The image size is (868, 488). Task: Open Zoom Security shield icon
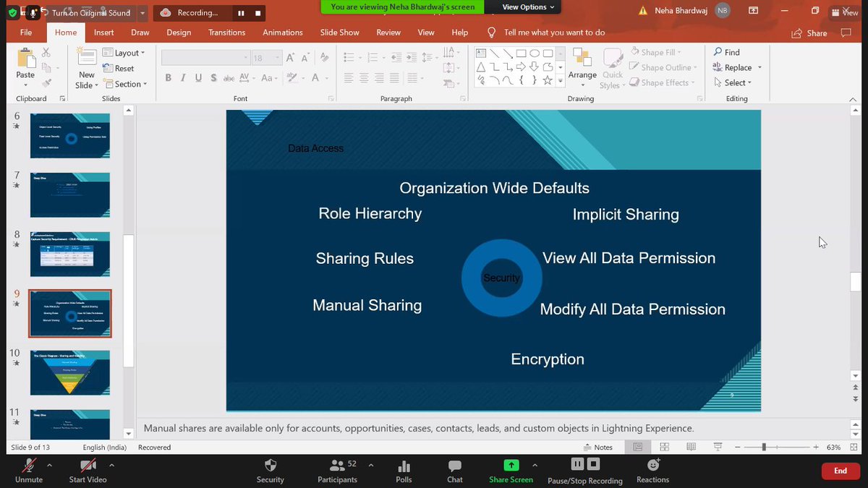271,470
